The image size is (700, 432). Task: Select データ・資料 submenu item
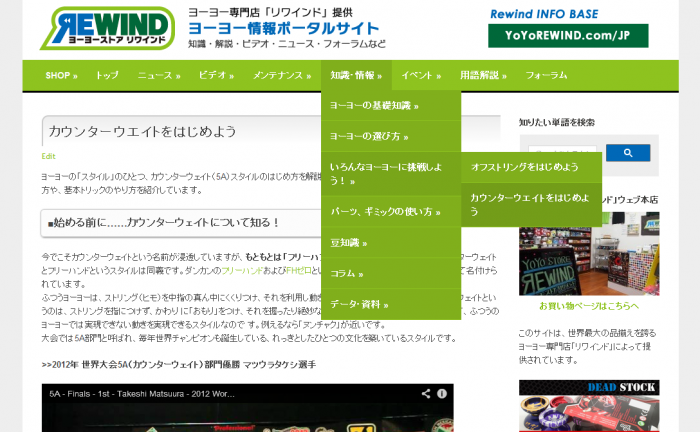391,304
